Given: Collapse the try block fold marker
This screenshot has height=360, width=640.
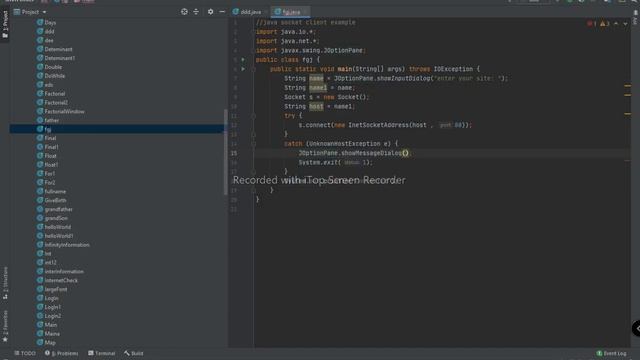Looking at the screenshot, I should tap(253, 116).
